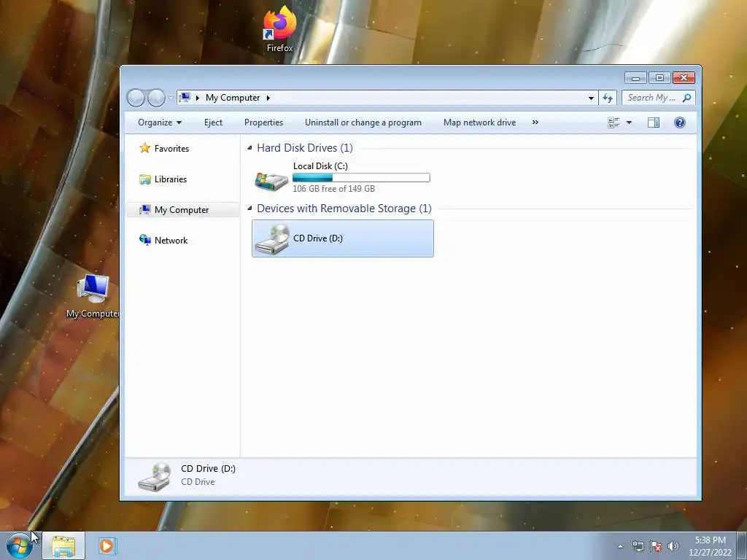This screenshot has width=747, height=560.
Task: Collapse the Hard Disk Drives group
Action: [x=249, y=148]
